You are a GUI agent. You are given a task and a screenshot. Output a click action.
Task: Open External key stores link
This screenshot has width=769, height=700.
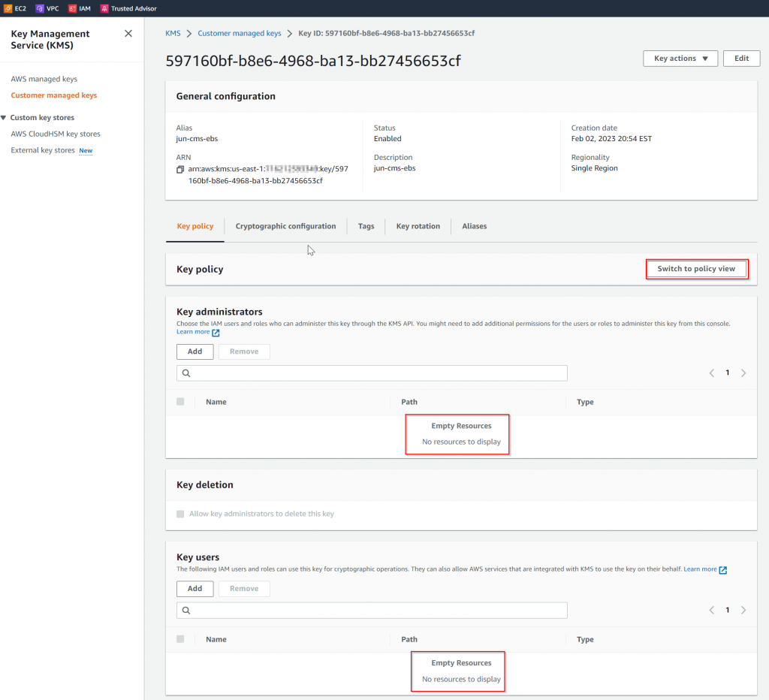coord(43,150)
